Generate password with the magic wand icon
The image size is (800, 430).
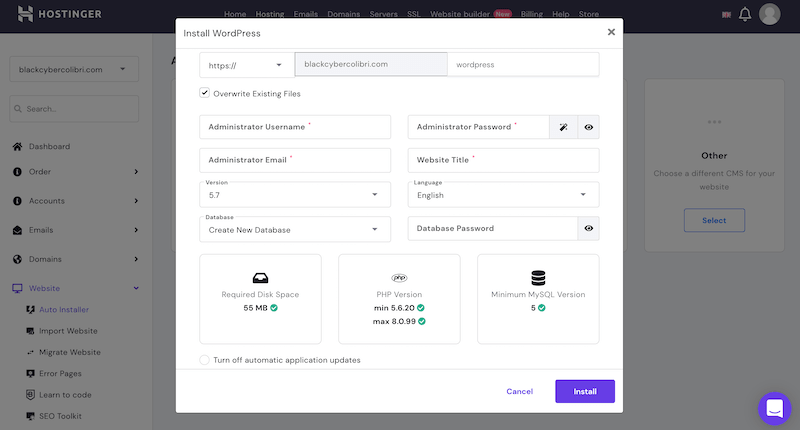coord(563,127)
